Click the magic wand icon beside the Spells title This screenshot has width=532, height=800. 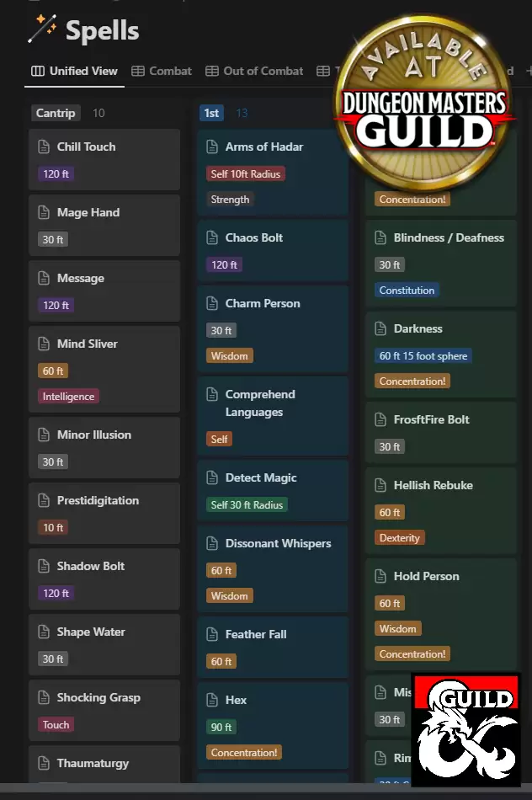[x=40, y=30]
